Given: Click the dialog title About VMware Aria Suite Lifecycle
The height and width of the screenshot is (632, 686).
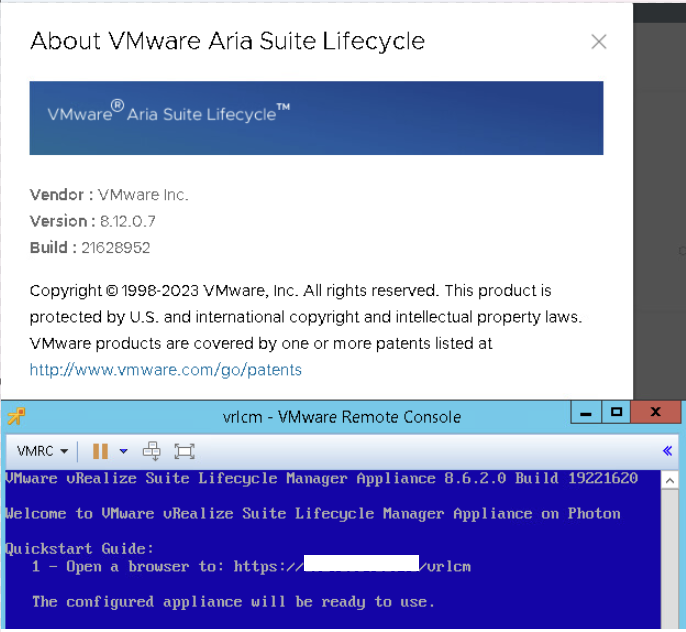Looking at the screenshot, I should [x=228, y=41].
